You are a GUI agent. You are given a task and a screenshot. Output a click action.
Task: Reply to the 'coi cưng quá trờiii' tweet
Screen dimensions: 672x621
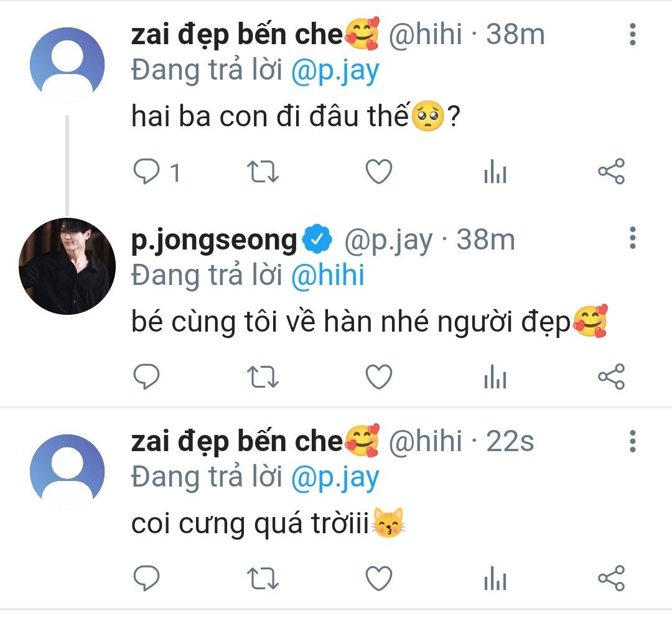tap(147, 579)
